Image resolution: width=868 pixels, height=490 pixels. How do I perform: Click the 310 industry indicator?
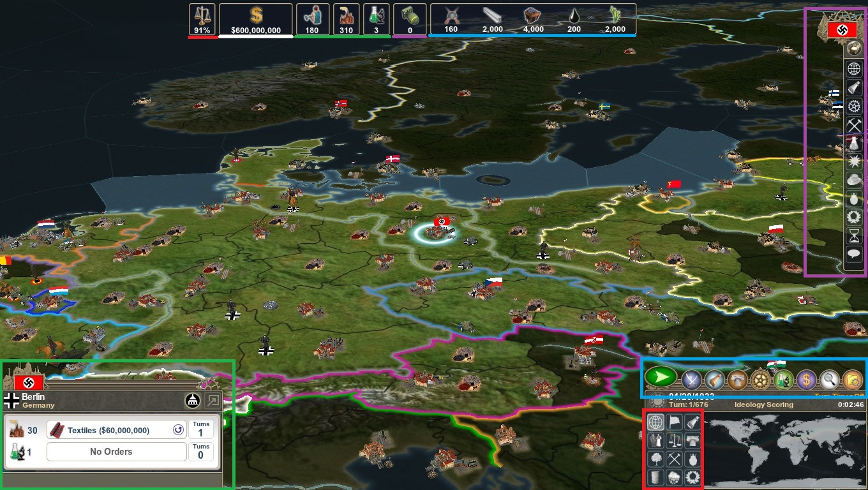(347, 20)
